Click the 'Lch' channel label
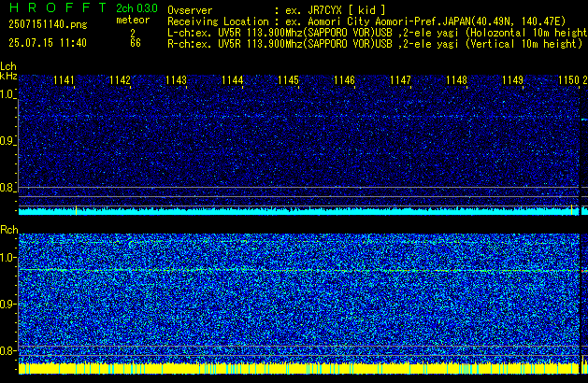Image resolution: width=588 pixels, height=383 pixels. point(8,66)
